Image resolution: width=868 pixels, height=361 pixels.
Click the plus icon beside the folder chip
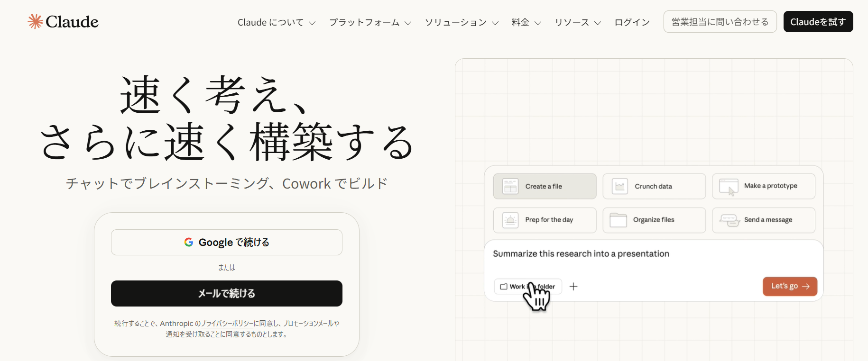(573, 286)
